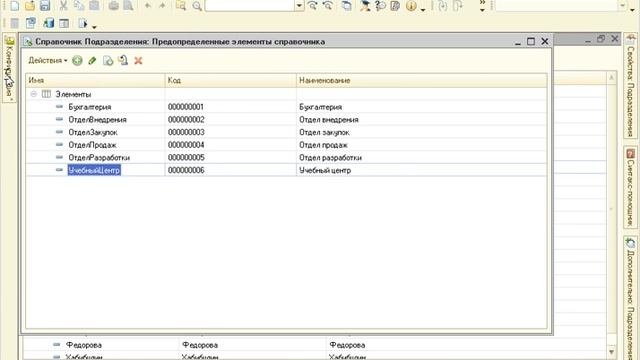The width and height of the screenshot is (640, 360).
Task: Click the green pencil Edit icon
Action: [92, 61]
